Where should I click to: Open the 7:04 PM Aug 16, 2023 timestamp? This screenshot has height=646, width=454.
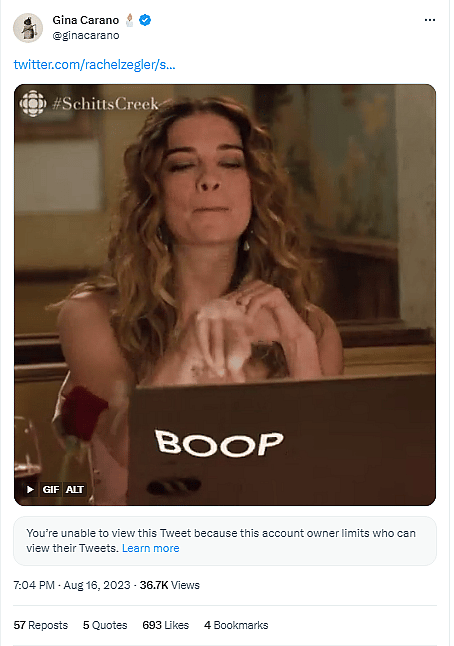point(72,585)
